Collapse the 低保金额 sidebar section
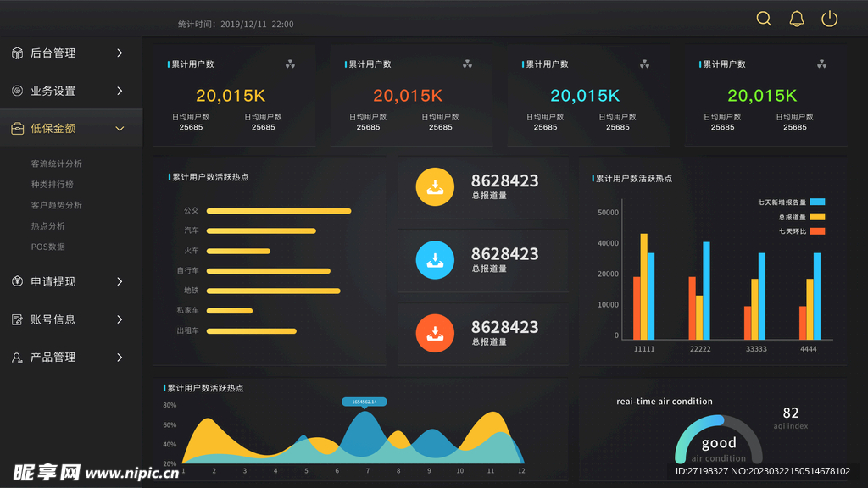Screen dimensions: 868x488 click(118, 128)
